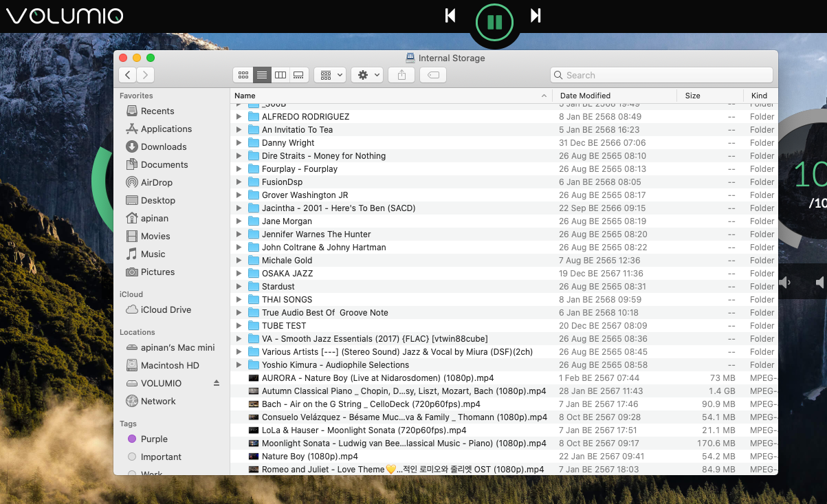Screen dimensions: 827x504
Task: Expand ALFREDO RODRIGUEZ folder
Action: pos(239,117)
